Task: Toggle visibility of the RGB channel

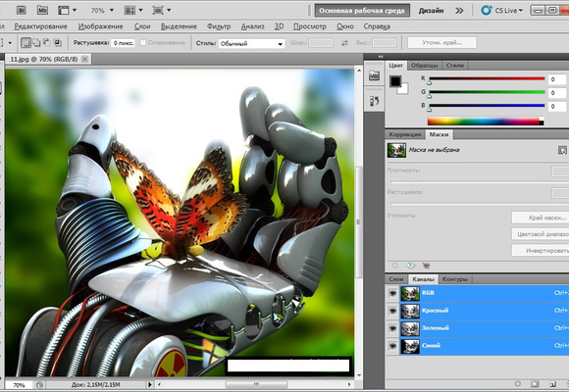Action: [x=392, y=293]
